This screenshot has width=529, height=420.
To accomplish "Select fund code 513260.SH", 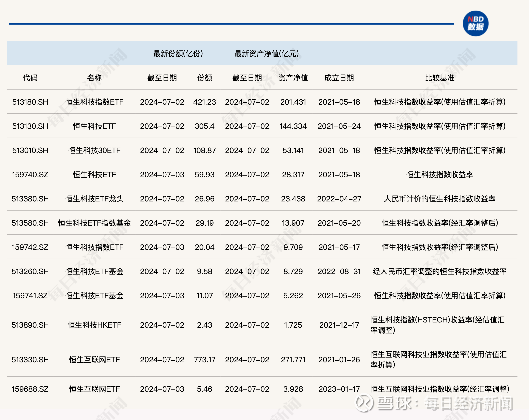I will 30,271.
